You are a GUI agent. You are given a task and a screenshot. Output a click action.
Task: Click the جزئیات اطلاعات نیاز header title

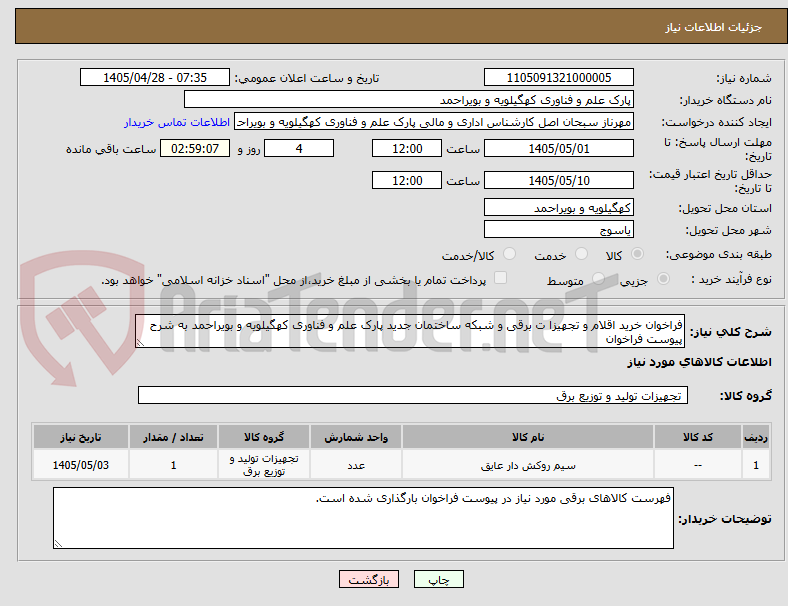tap(714, 27)
